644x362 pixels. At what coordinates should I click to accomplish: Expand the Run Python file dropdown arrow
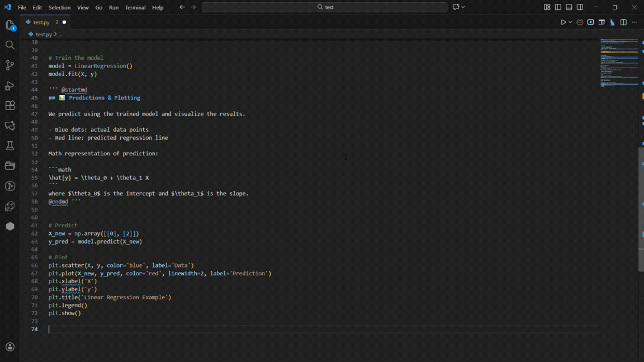coord(570,22)
